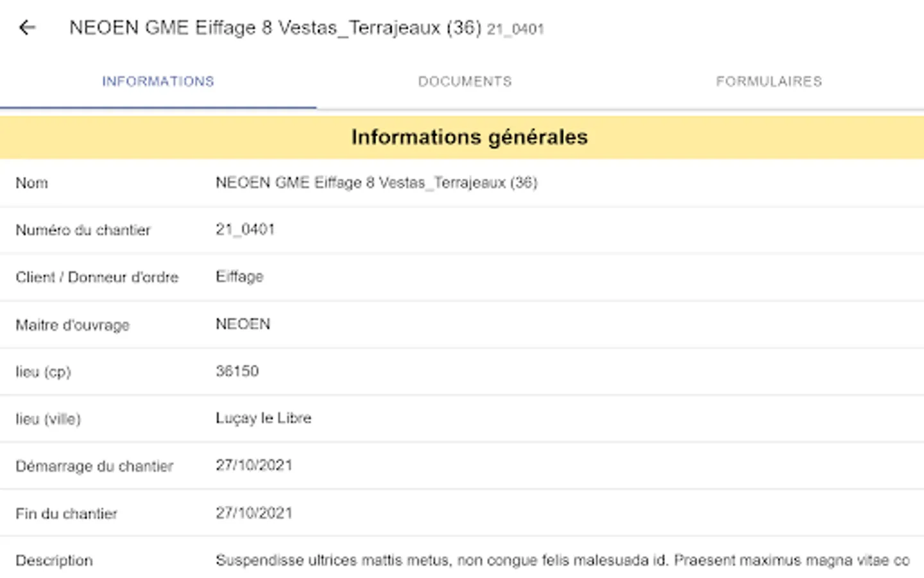Image resolution: width=924 pixels, height=578 pixels.
Task: Click the Client / Donneur d'ordre label
Action: pos(97,277)
